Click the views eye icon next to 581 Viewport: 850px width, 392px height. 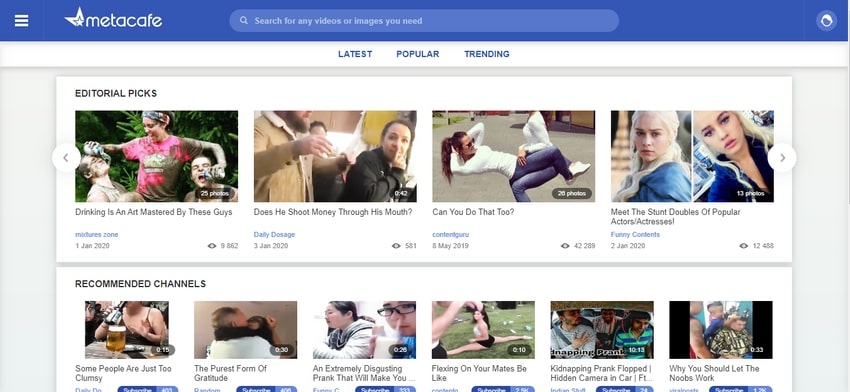396,246
